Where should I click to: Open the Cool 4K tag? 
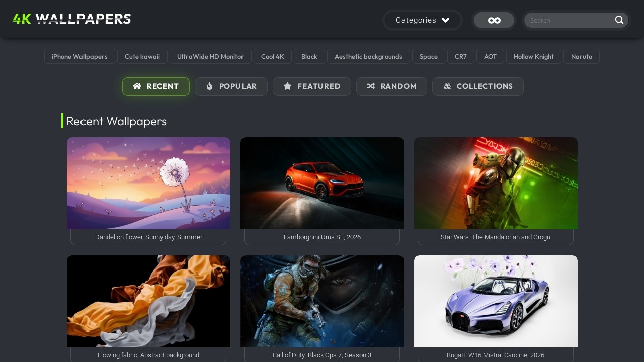[273, 56]
